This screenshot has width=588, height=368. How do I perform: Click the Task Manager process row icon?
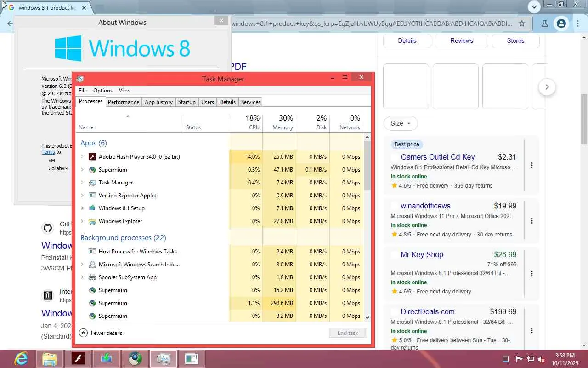coord(92,183)
